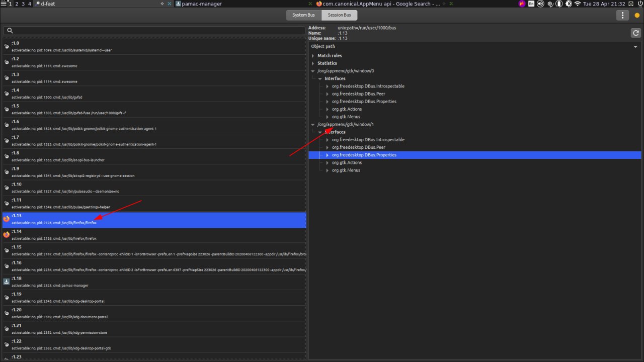This screenshot has height=362, width=644.
Task: Select bus name :1.10 pulseaudio
Action: (154, 188)
